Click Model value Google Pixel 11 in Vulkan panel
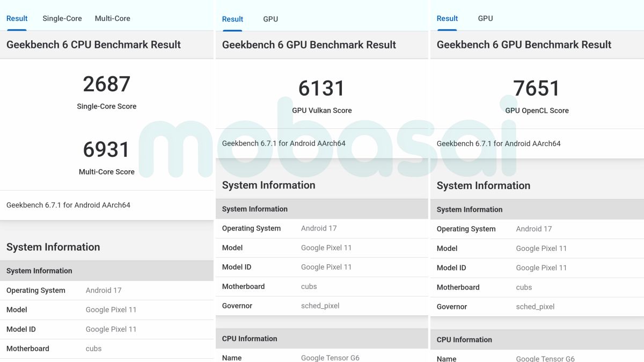Viewport: 644px width, 362px height. coord(326,248)
